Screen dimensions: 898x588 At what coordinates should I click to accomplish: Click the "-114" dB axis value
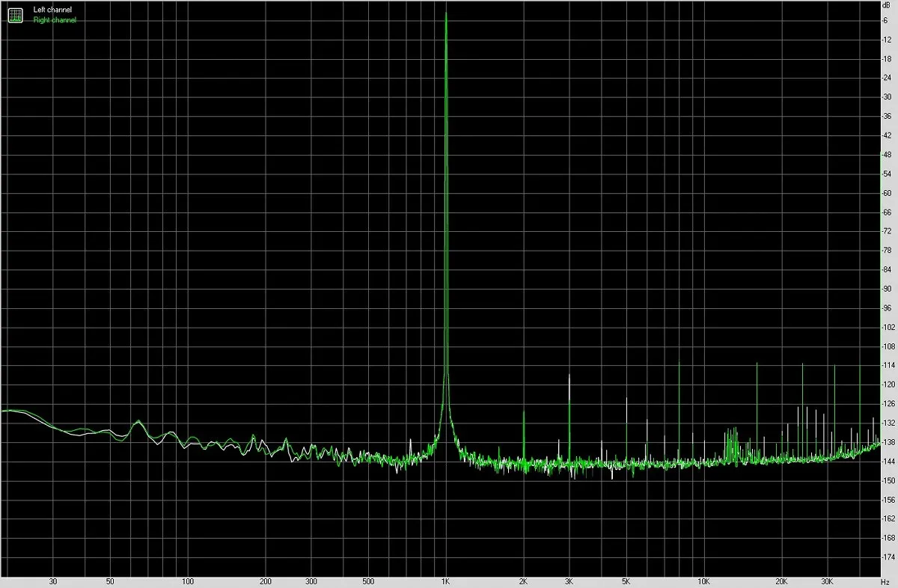[889, 366]
